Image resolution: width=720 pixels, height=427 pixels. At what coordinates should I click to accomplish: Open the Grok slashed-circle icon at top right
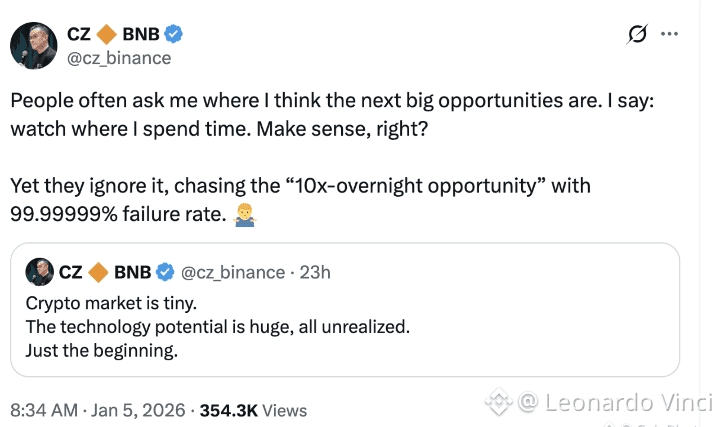(637, 36)
